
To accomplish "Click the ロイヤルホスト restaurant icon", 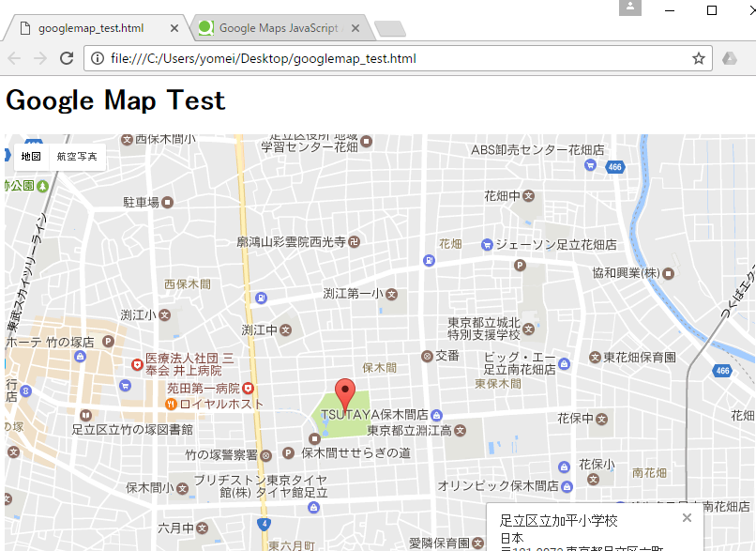I will point(171,405).
